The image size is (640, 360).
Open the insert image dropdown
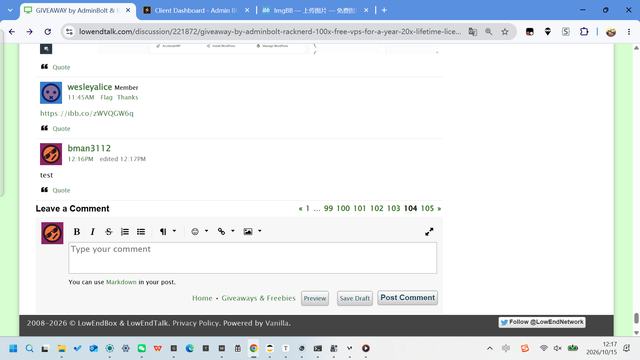[252, 231]
